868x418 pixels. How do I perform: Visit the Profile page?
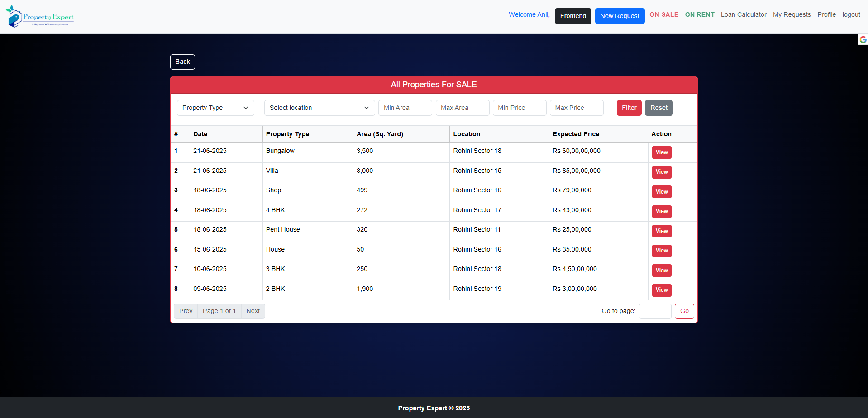click(826, 14)
